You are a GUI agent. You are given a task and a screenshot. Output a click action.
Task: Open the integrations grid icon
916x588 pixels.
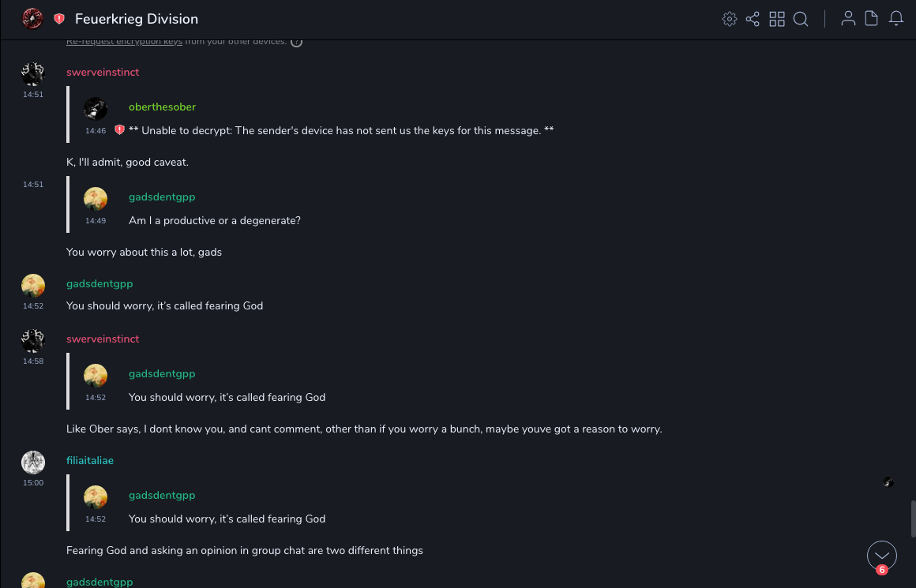[x=777, y=19]
